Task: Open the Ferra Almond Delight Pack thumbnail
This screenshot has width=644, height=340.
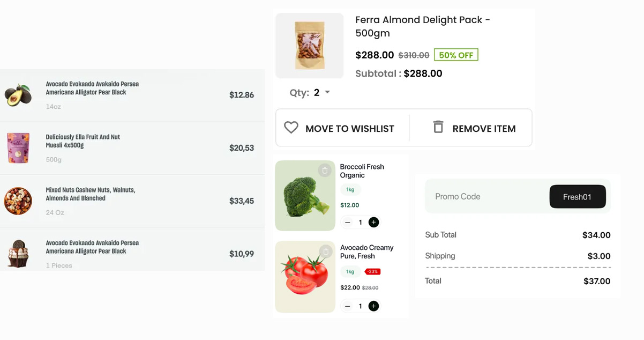Action: point(310,46)
